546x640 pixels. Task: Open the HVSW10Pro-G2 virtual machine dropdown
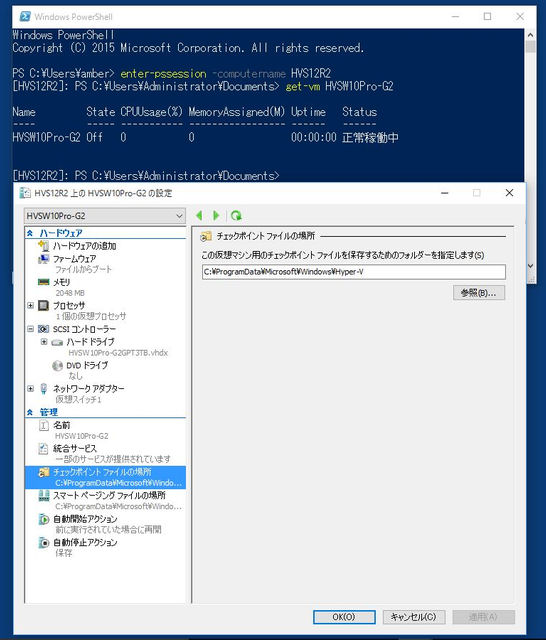point(105,216)
